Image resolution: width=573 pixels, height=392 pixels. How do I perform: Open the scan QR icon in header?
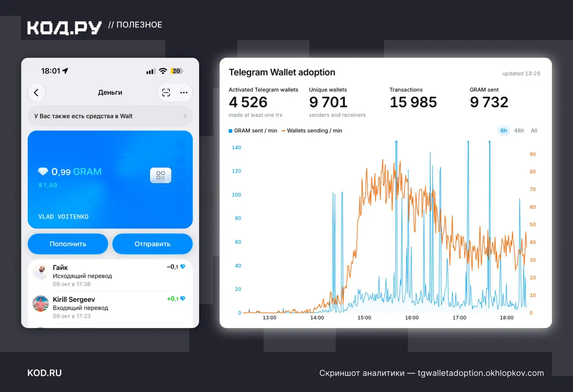[166, 93]
